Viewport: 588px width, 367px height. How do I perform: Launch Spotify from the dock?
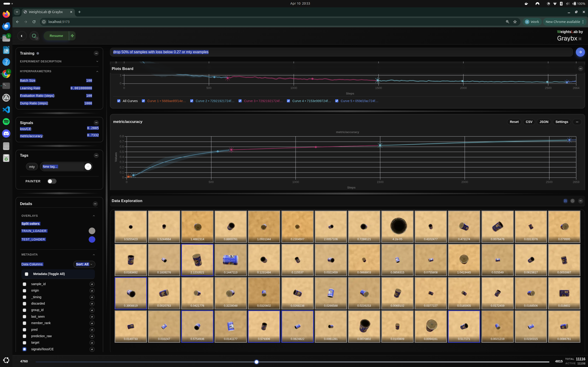pos(6,122)
